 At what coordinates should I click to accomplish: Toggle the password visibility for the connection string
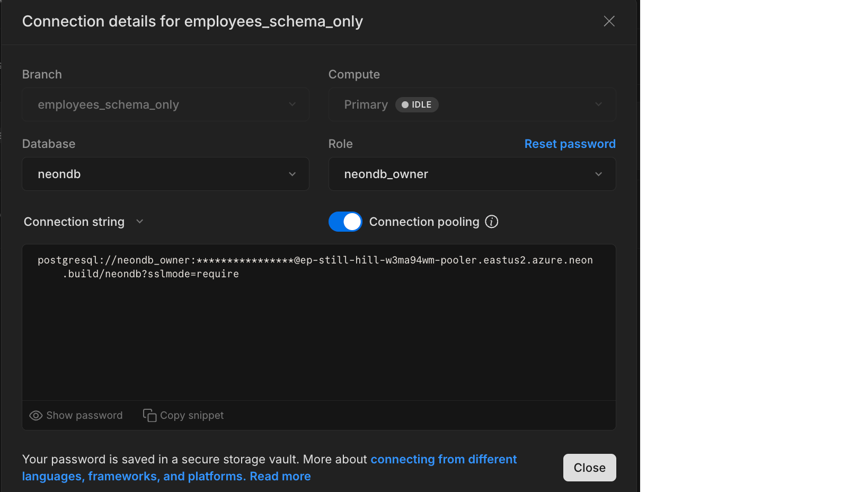tap(76, 415)
